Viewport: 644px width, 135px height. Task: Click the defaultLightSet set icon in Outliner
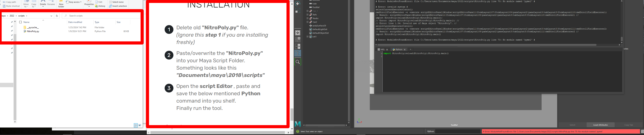(x=311, y=29)
